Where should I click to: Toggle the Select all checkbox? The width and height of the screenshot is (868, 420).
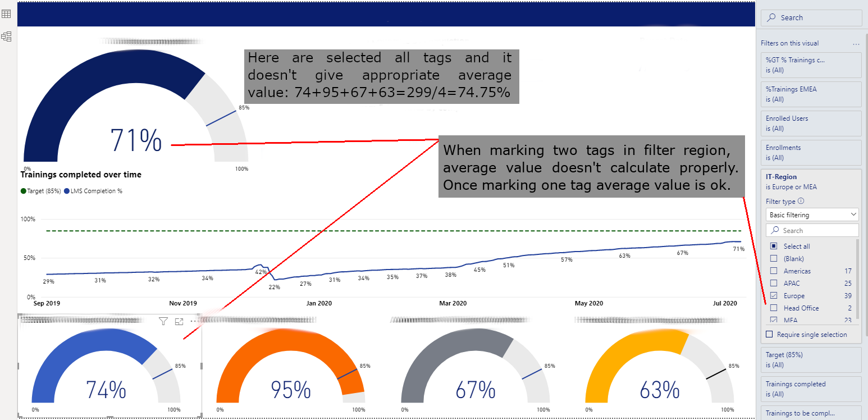point(774,246)
